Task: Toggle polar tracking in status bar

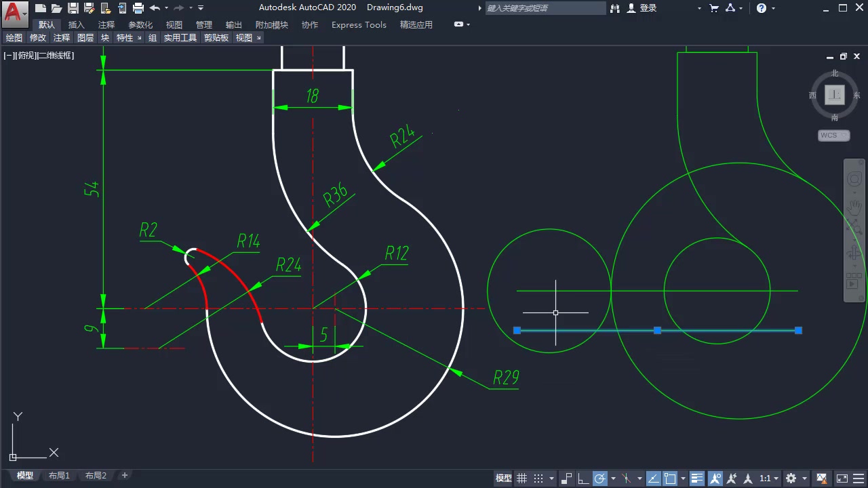Action: pos(599,478)
